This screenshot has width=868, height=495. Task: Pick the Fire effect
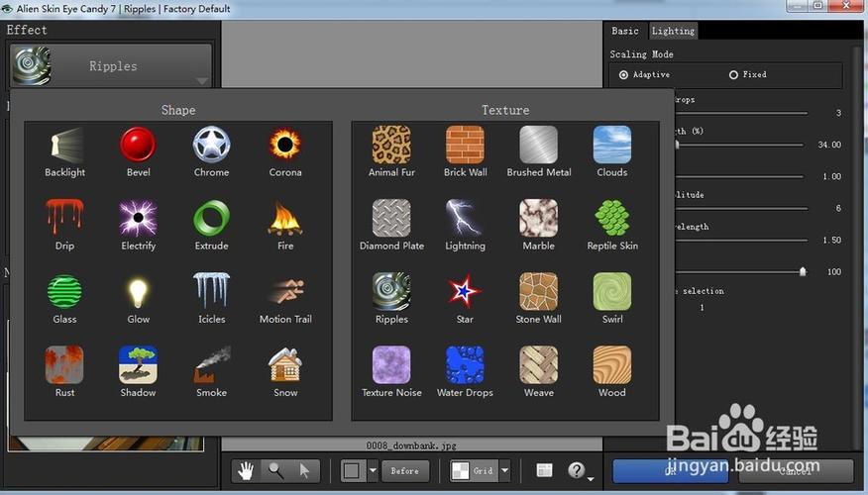pyautogui.click(x=285, y=226)
